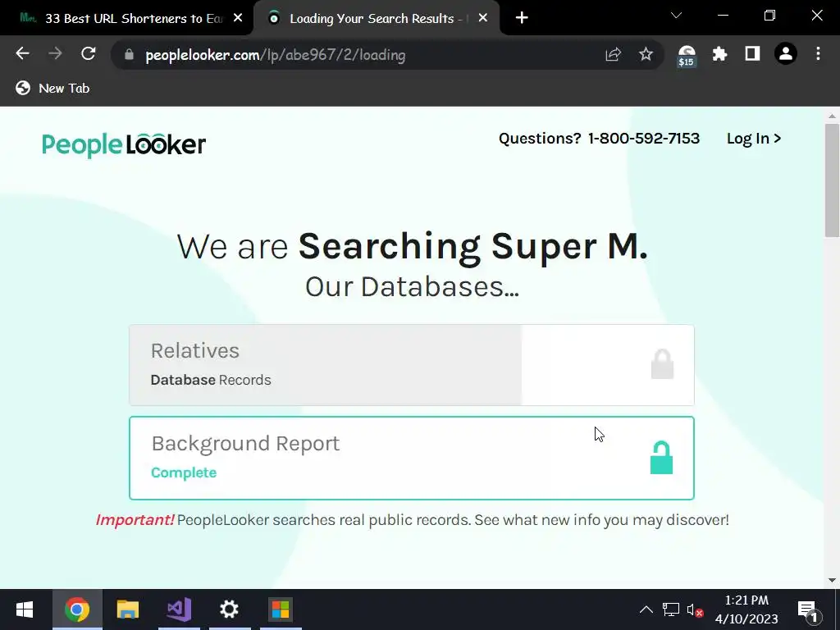Click the browser forward arrow
The height and width of the screenshot is (630, 840).
55,53
